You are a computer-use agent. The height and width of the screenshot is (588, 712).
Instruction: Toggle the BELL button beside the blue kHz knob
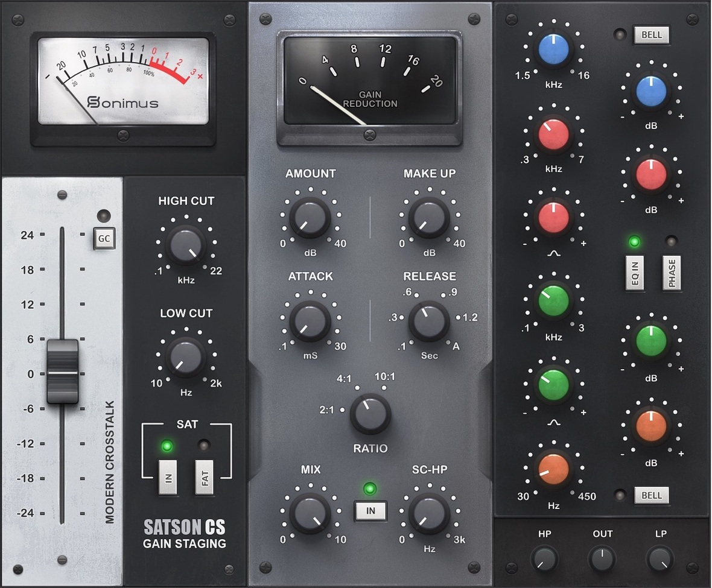(651, 35)
